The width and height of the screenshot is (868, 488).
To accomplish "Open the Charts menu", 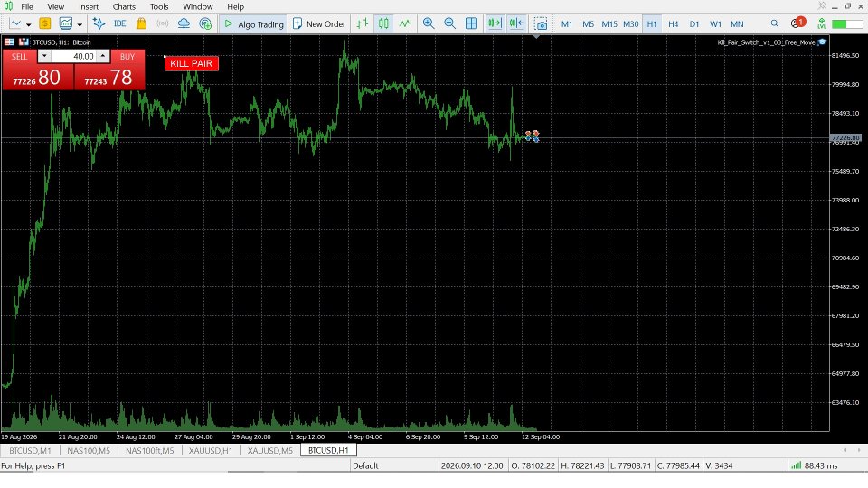I will (x=124, y=6).
